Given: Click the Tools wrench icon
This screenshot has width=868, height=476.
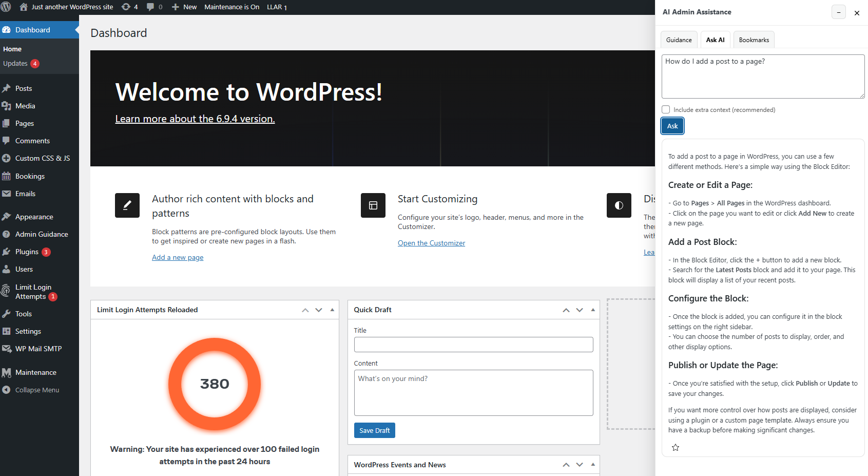Looking at the screenshot, I should point(7,314).
